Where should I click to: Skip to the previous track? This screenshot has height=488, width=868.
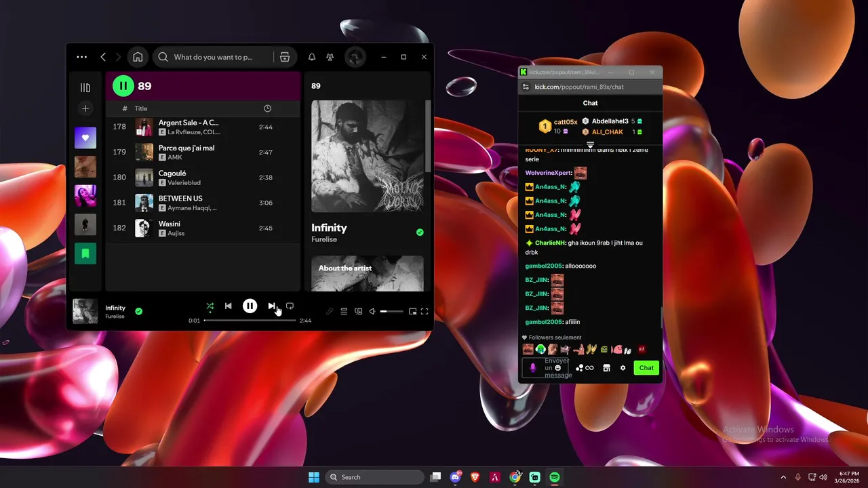pos(229,306)
